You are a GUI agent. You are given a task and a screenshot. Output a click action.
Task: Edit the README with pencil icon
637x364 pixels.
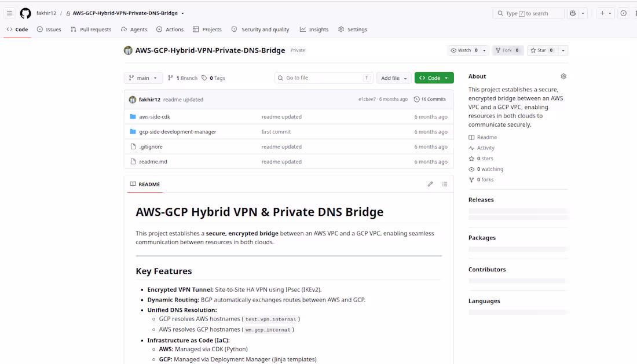(x=430, y=184)
